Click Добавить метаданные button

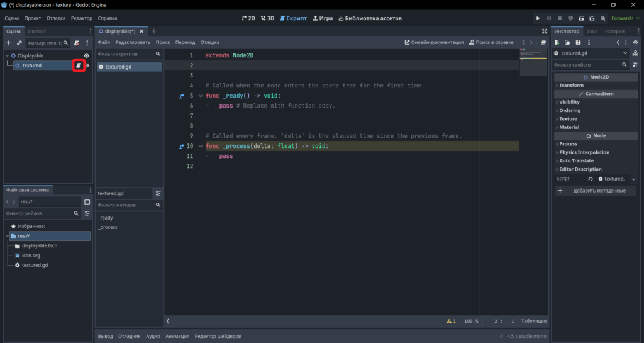[x=596, y=191]
